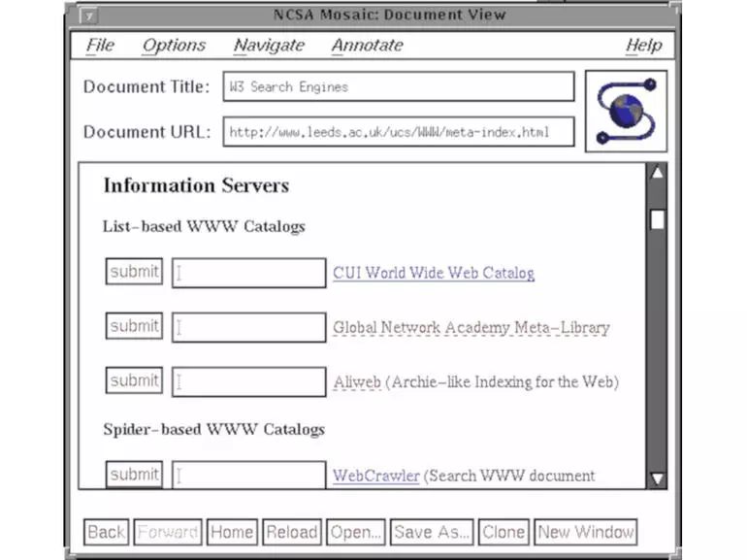Click the Global Network Academy search box
747x560 pixels.
click(x=249, y=327)
